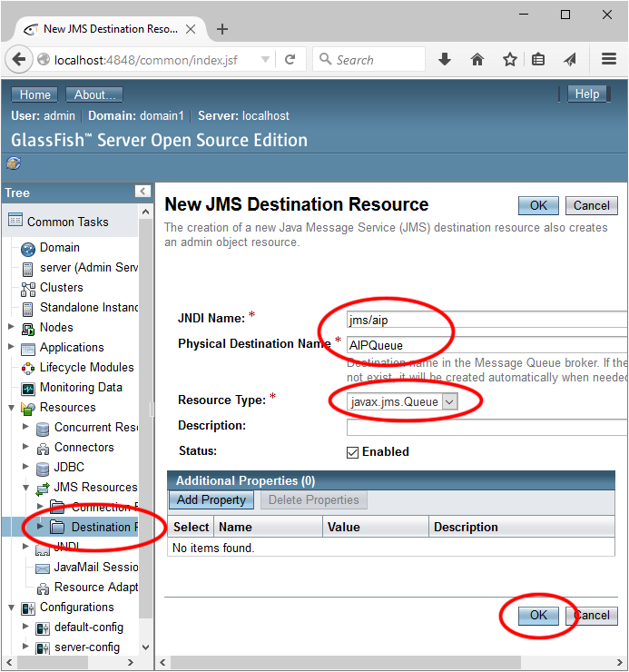This screenshot has width=629, height=672.
Task: Toggle the Enabled status checkbox
Action: [352, 452]
